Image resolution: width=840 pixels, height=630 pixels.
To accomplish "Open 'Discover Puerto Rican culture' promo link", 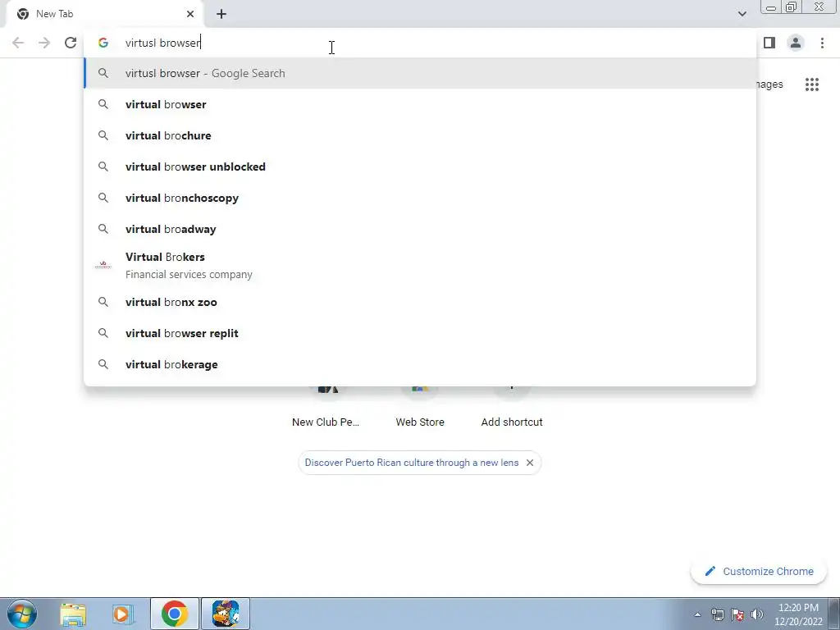I will coord(412,463).
